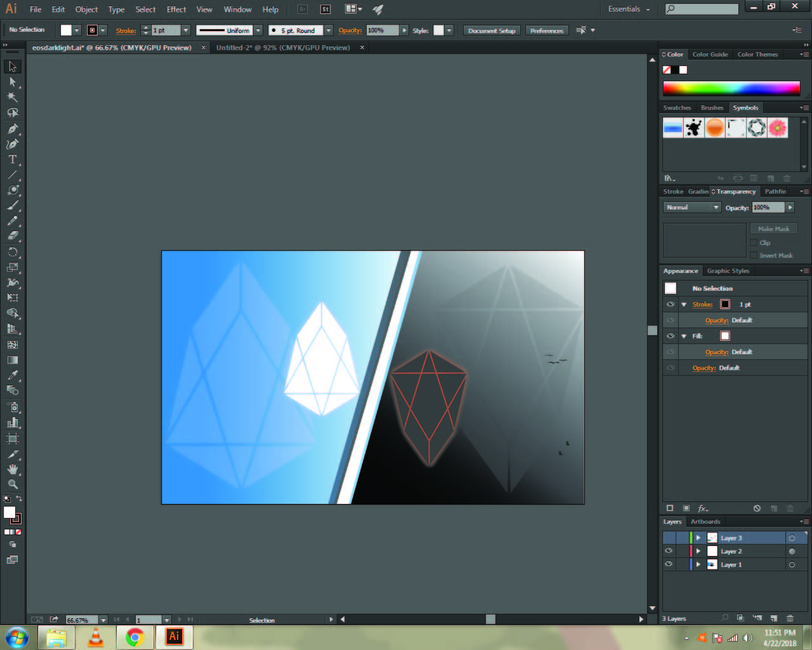Viewport: 812px width, 650px height.
Task: Open the Symbol Libraries menu icon
Action: coord(670,178)
